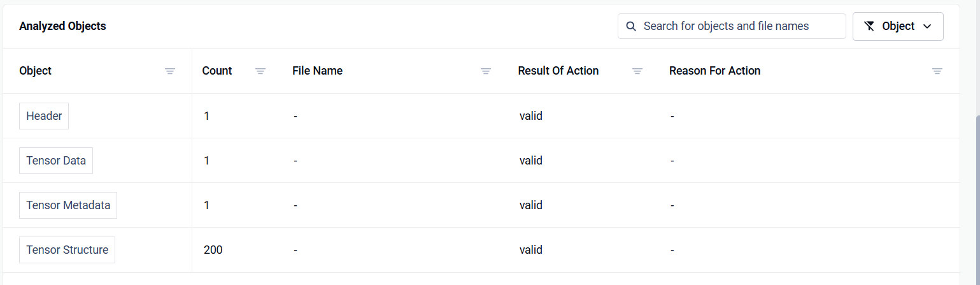Click the clear-filter icon in Object button
The image size is (980, 285).
(x=869, y=26)
